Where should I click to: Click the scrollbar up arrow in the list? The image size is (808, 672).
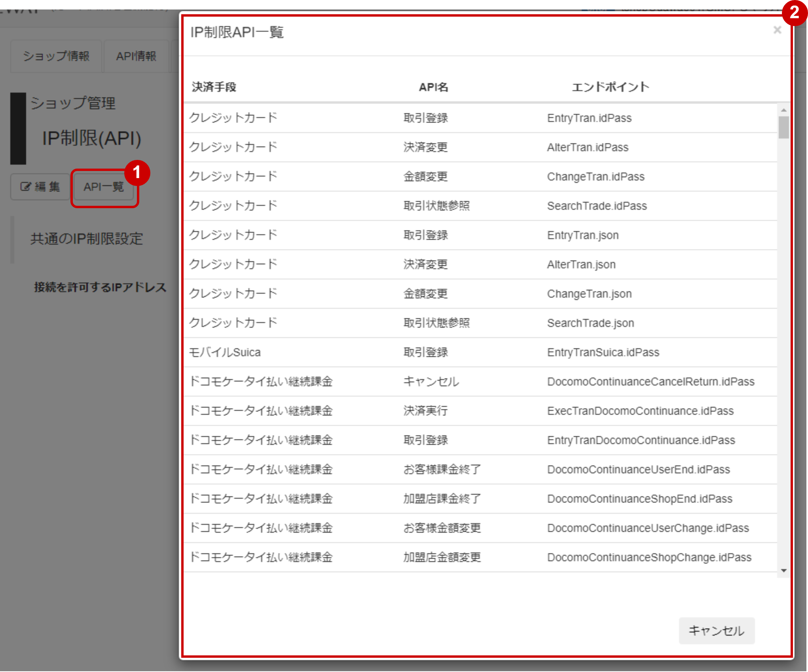(x=783, y=110)
